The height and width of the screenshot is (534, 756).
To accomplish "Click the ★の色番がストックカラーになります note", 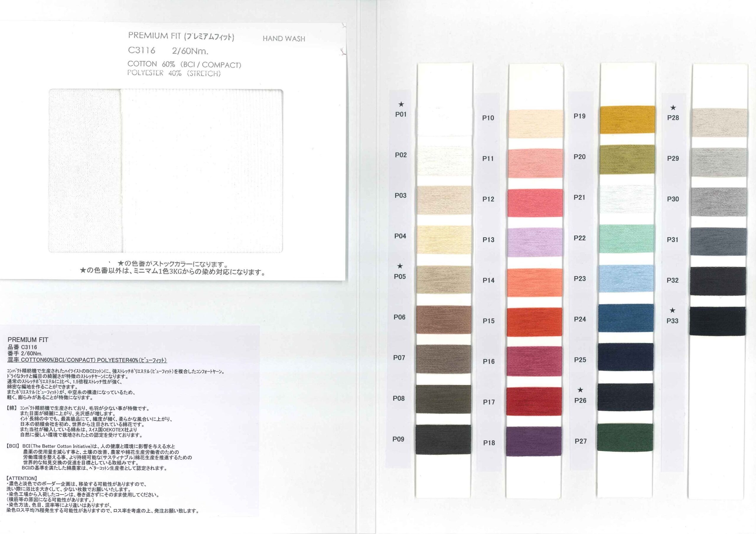I will point(173,264).
